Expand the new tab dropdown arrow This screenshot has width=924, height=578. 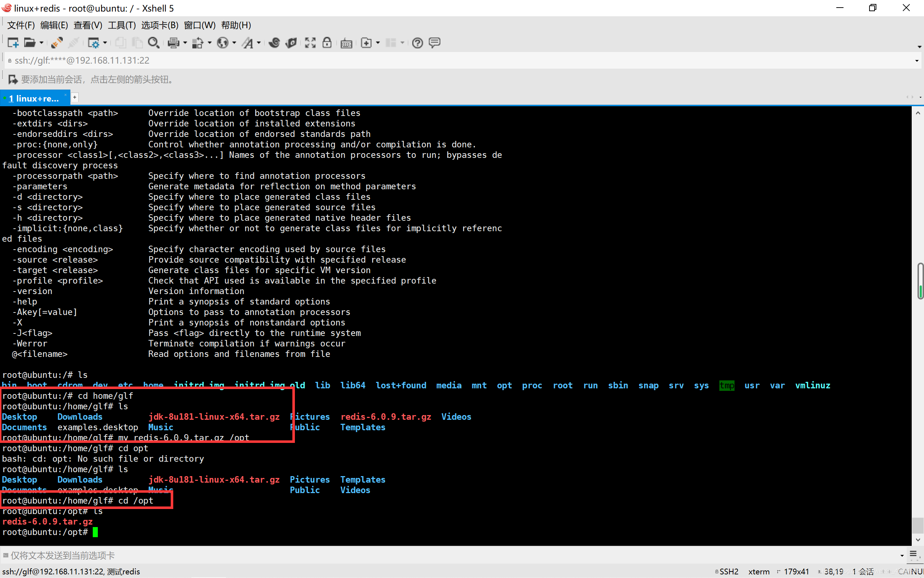click(x=378, y=43)
